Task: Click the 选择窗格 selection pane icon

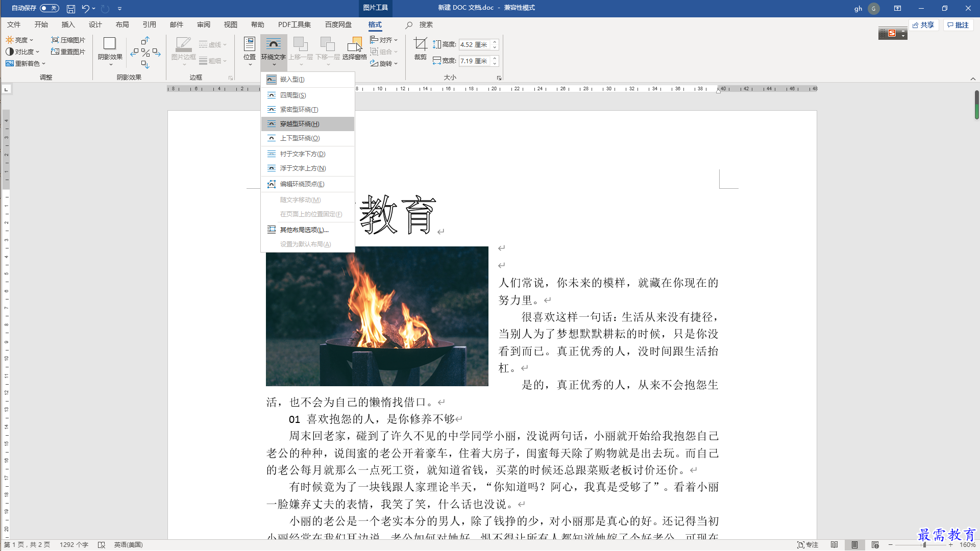Action: (354, 49)
